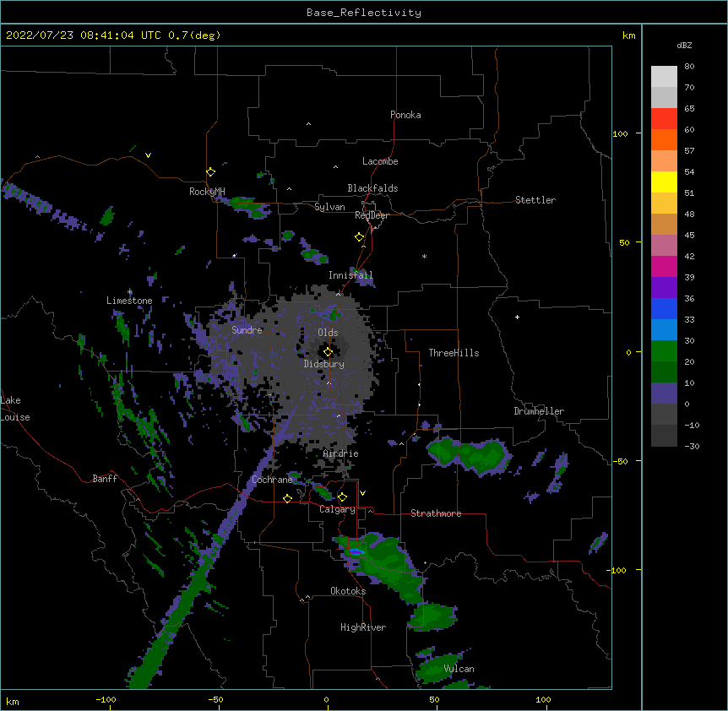Screen dimensions: 728x711
Task: Pick the magenta 39-42 dBZ legend swatch
Action: [664, 266]
